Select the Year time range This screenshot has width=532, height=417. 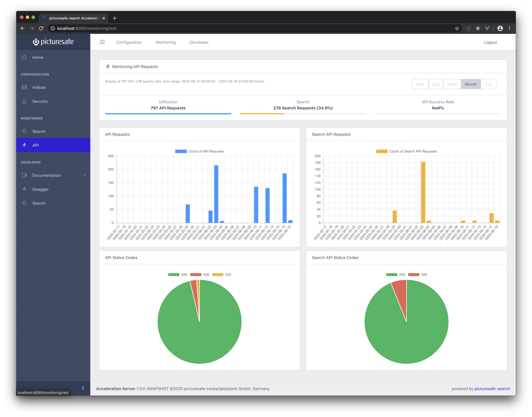coord(488,84)
